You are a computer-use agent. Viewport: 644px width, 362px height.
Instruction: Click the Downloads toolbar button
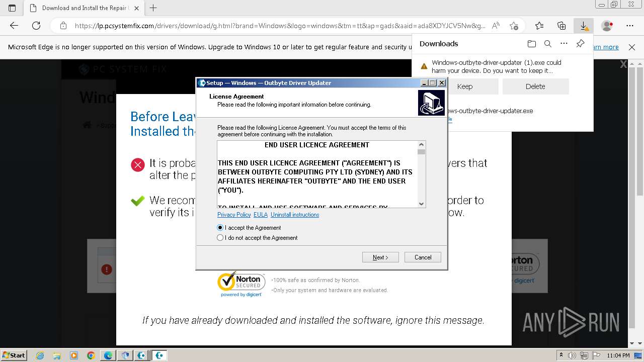[584, 26]
